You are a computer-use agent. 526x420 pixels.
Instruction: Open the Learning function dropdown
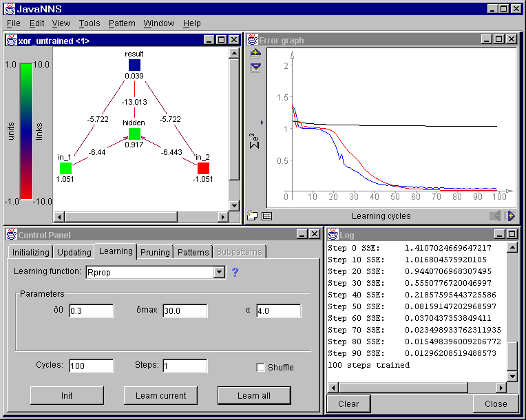pyautogui.click(x=219, y=272)
